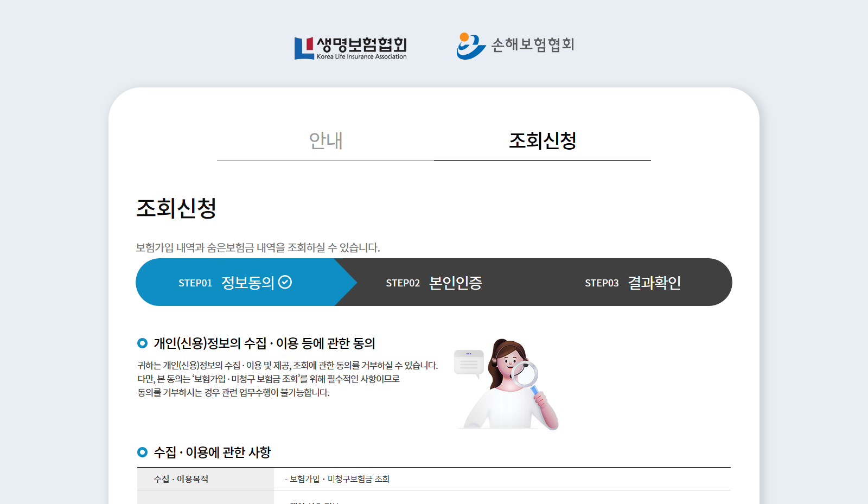Click the 개인(신용)정보의 수집·이용 등에 관한 동의 heading
The width and height of the screenshot is (868, 504).
point(264,343)
